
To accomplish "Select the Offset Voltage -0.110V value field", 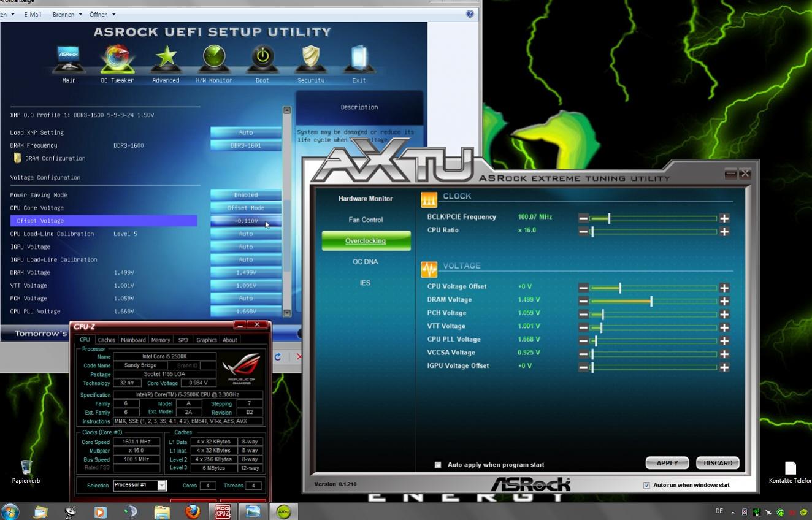I will tap(246, 221).
